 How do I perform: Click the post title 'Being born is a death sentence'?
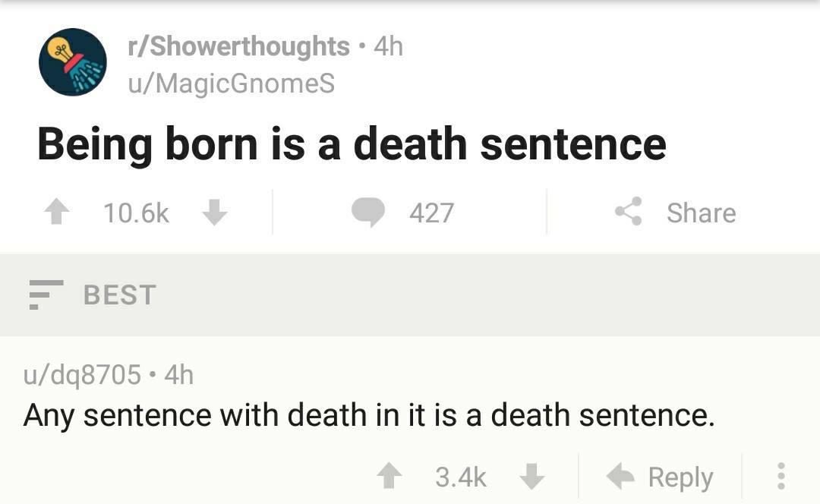352,144
